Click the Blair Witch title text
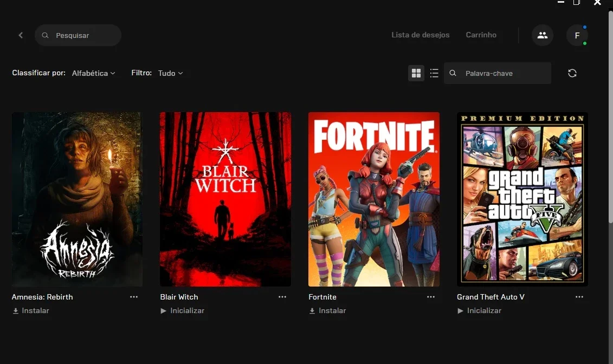Viewport: 613px width, 364px height. coord(179,297)
